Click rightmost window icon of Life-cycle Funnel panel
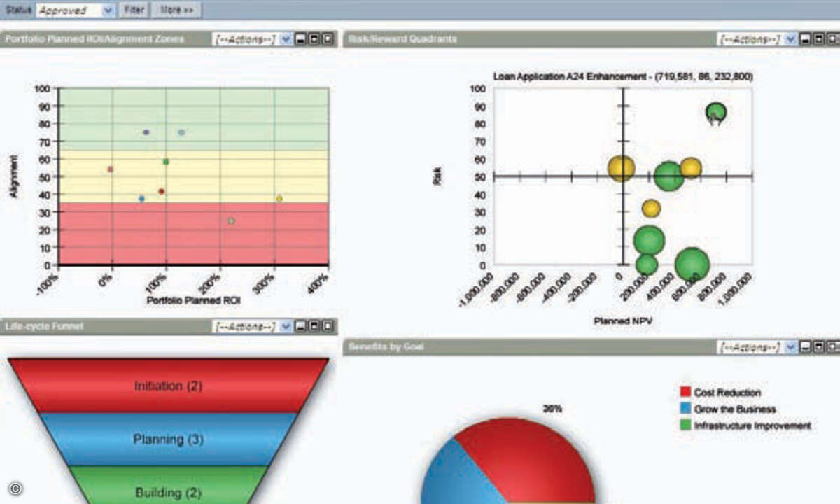840x504 pixels. point(328,326)
